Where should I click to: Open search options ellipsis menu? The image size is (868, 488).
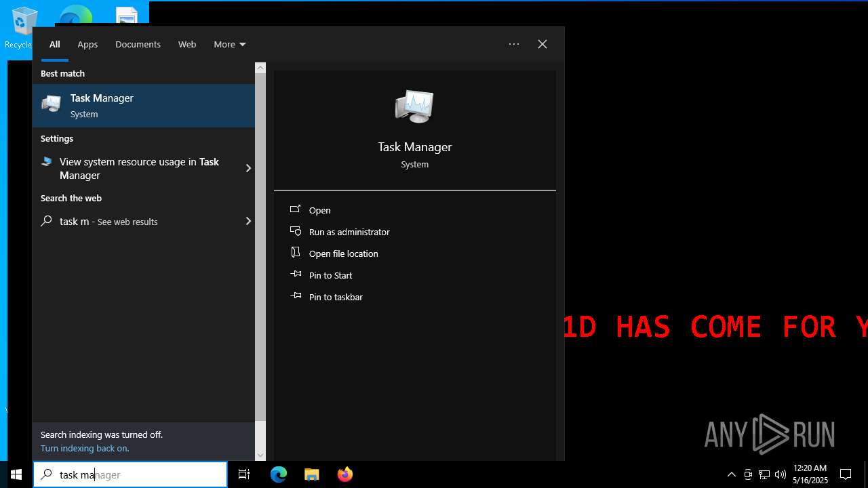pyautogui.click(x=514, y=44)
